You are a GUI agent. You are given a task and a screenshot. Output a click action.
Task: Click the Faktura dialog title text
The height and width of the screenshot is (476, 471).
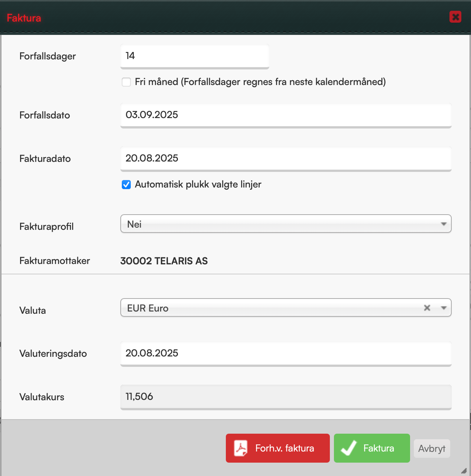(x=24, y=18)
